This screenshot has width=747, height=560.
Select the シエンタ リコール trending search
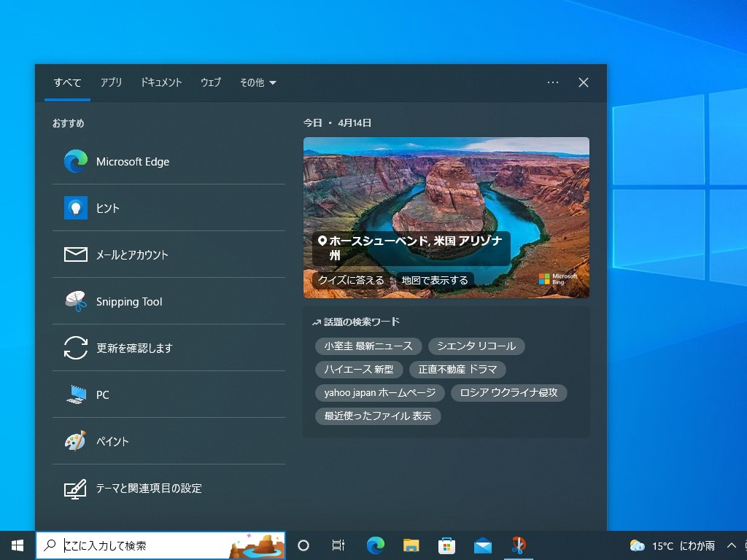476,346
